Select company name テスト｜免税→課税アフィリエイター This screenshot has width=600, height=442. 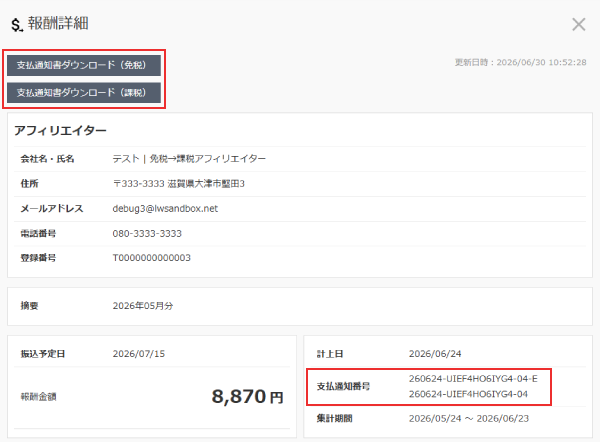coord(189,159)
